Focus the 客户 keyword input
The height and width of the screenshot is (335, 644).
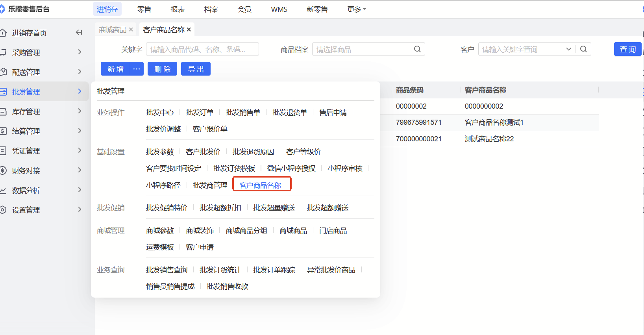pyautogui.click(x=522, y=49)
